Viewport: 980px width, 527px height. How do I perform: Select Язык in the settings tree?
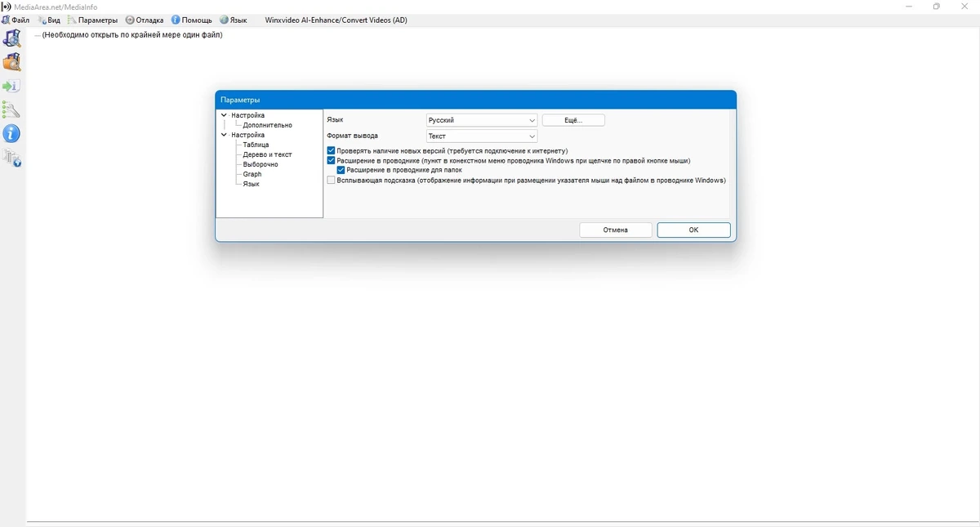click(251, 184)
